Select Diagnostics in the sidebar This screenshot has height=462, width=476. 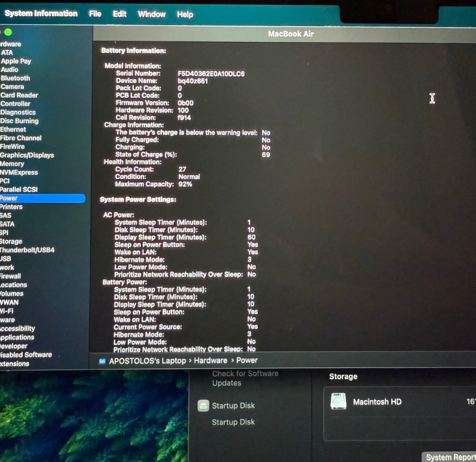coord(18,112)
